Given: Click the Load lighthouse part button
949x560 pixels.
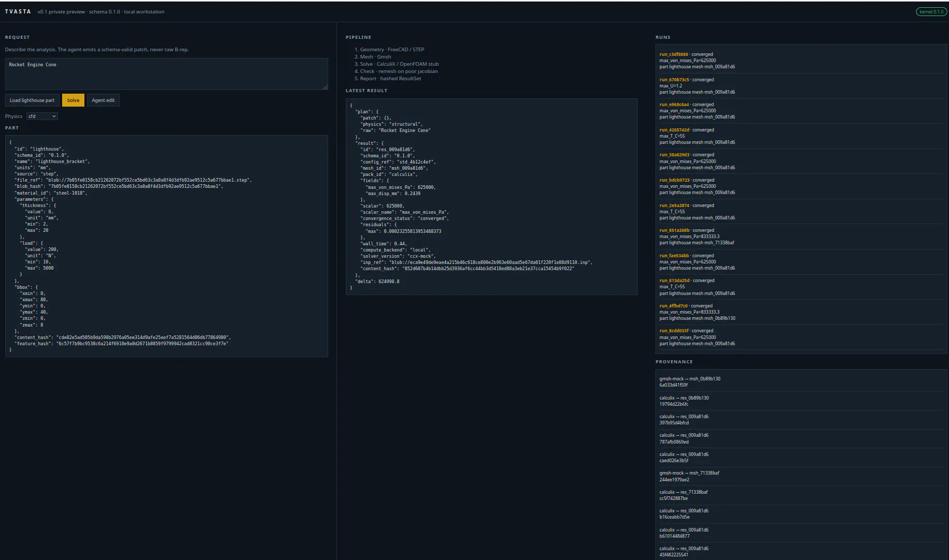Looking at the screenshot, I should point(32,100).
